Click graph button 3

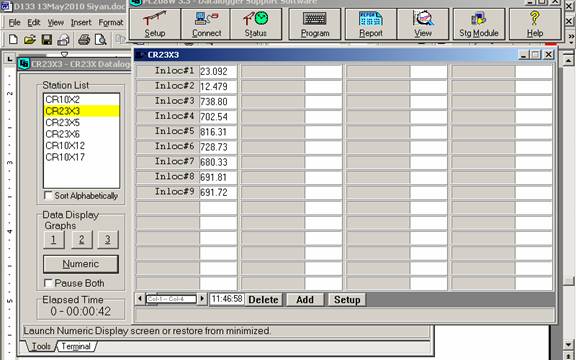(108, 240)
